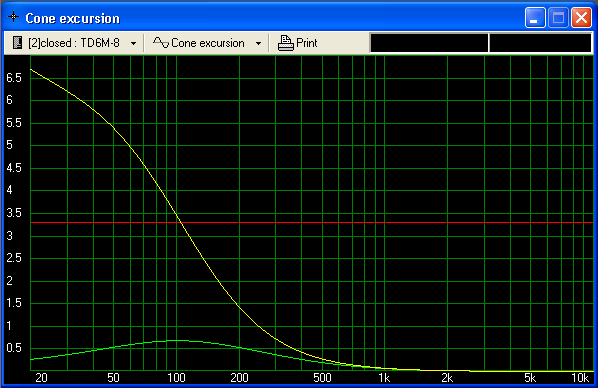Click the speaker box icon beside [2]closed
This screenshot has width=598, height=388.
coord(17,43)
